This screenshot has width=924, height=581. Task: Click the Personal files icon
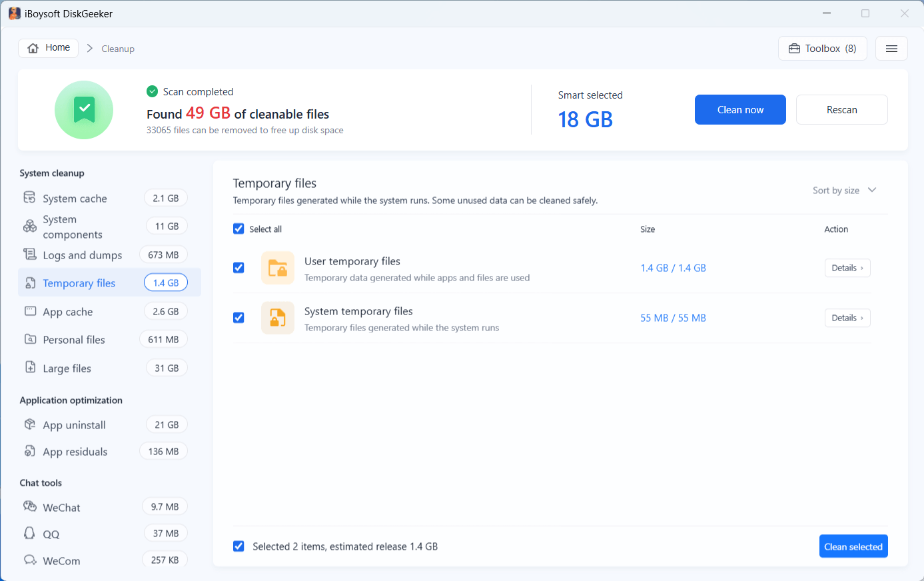(30, 339)
